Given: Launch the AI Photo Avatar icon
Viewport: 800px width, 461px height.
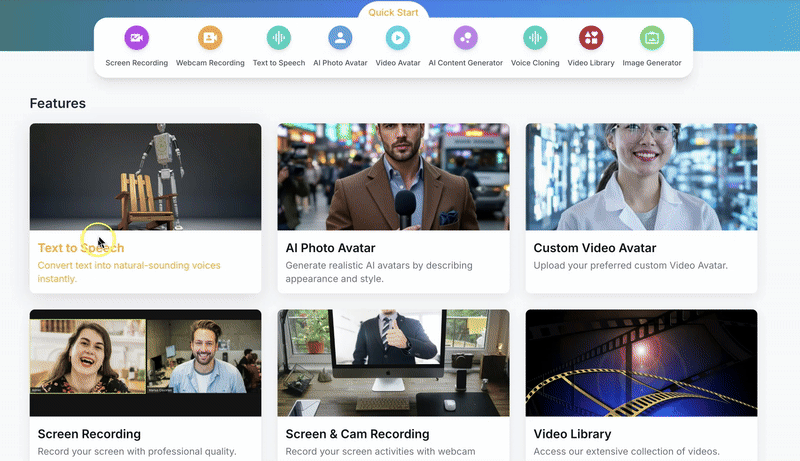Looking at the screenshot, I should tap(340, 38).
